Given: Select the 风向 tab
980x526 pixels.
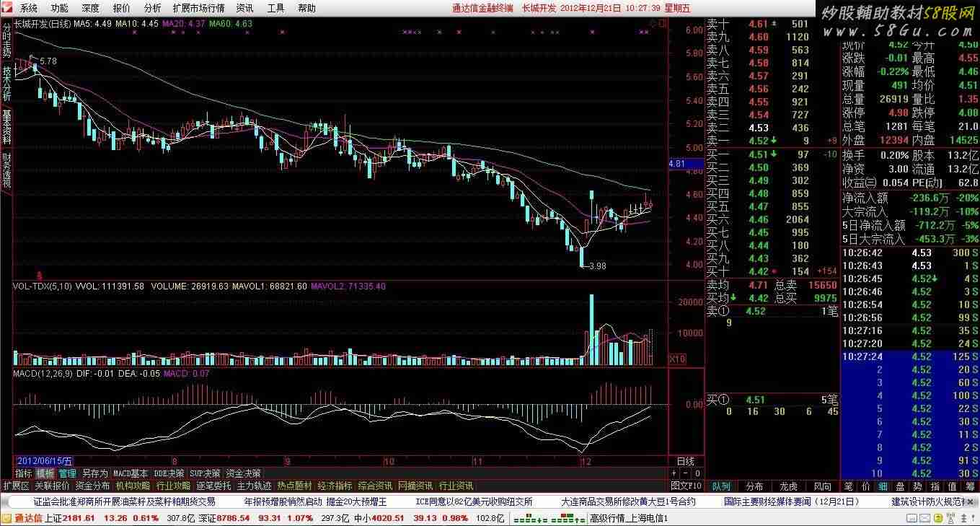Looking at the screenshot, I should (822, 486).
